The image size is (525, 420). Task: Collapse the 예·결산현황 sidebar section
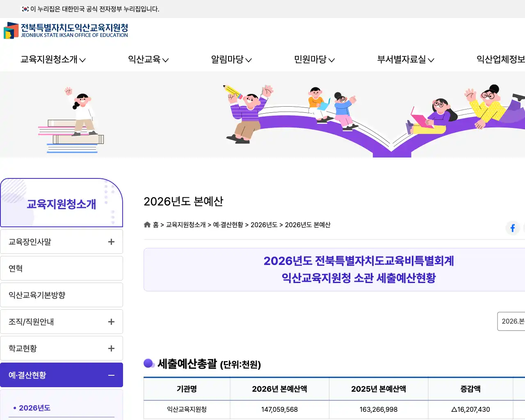(x=111, y=374)
